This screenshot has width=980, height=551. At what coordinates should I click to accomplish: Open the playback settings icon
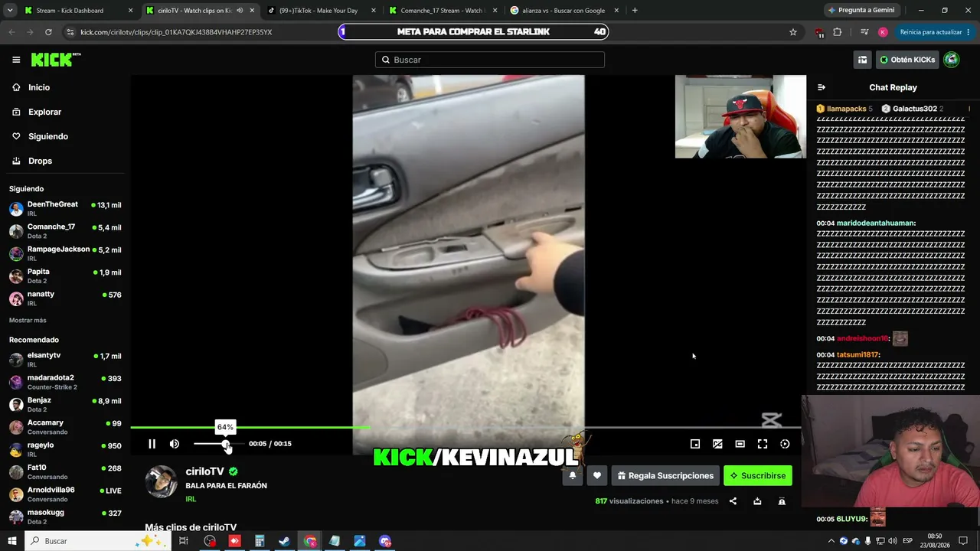785,444
